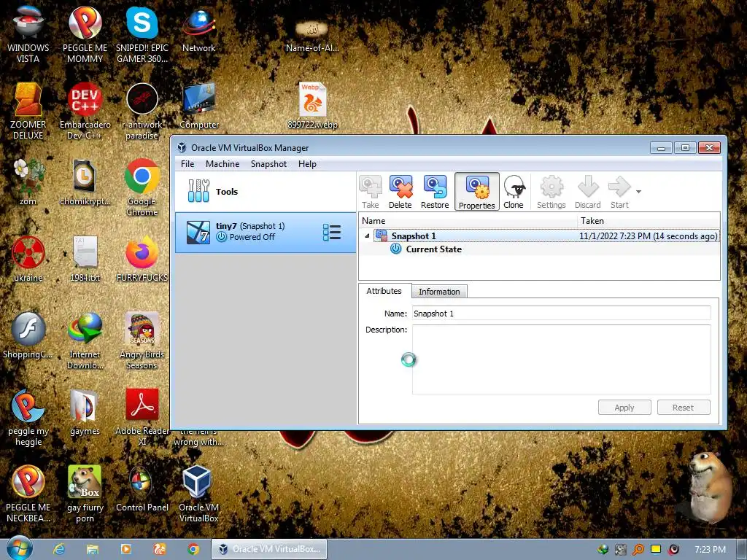Image resolution: width=747 pixels, height=560 pixels.
Task: Click the Name column header
Action: (x=468, y=220)
